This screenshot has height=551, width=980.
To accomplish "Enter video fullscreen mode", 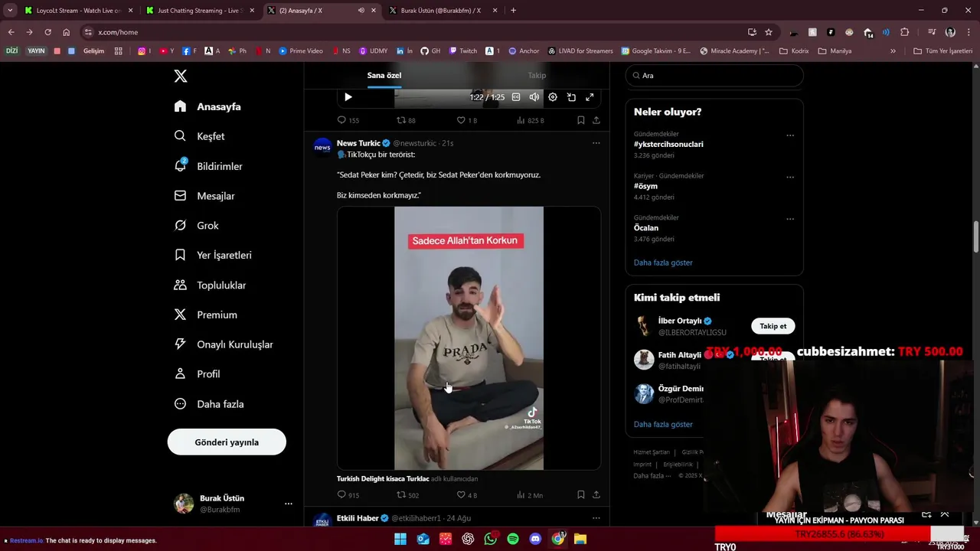I will (x=590, y=97).
